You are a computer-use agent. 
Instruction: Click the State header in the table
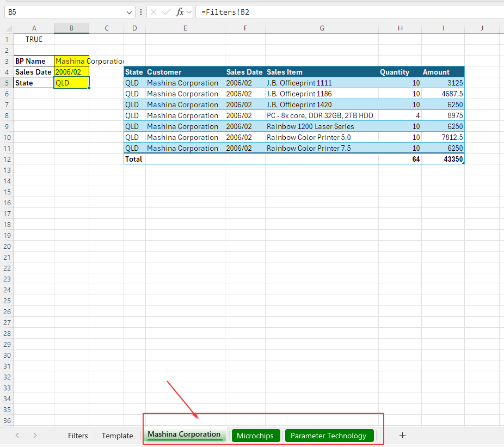click(x=134, y=72)
